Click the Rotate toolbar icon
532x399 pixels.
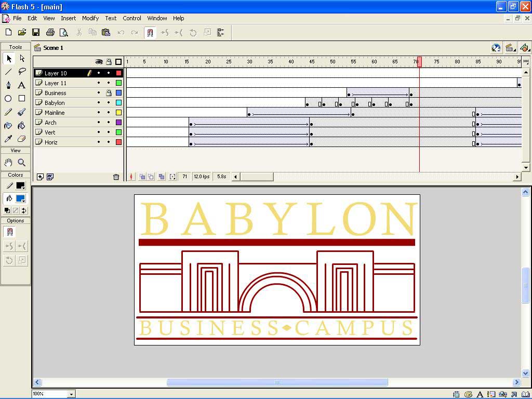(x=193, y=33)
